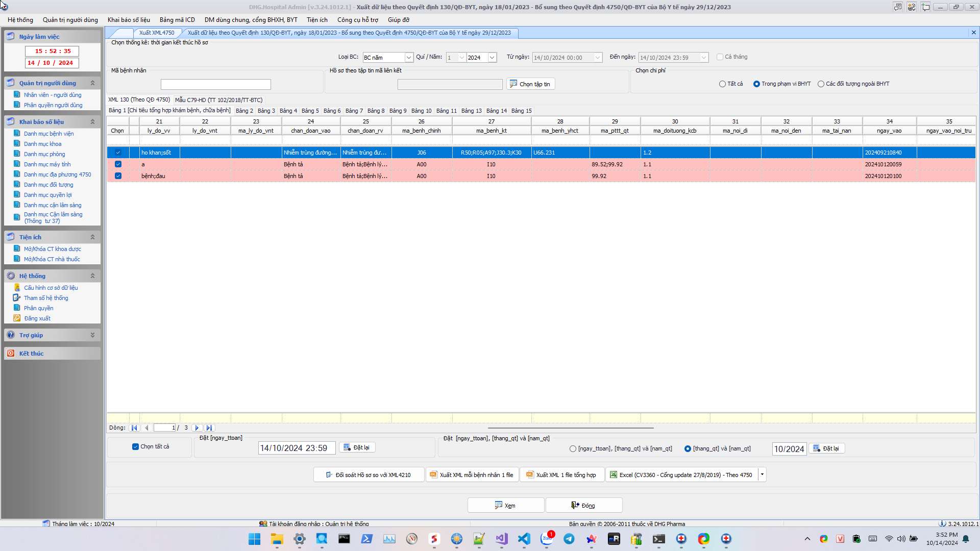Go to next record navigation arrow
The image size is (980, 551).
pyautogui.click(x=197, y=428)
